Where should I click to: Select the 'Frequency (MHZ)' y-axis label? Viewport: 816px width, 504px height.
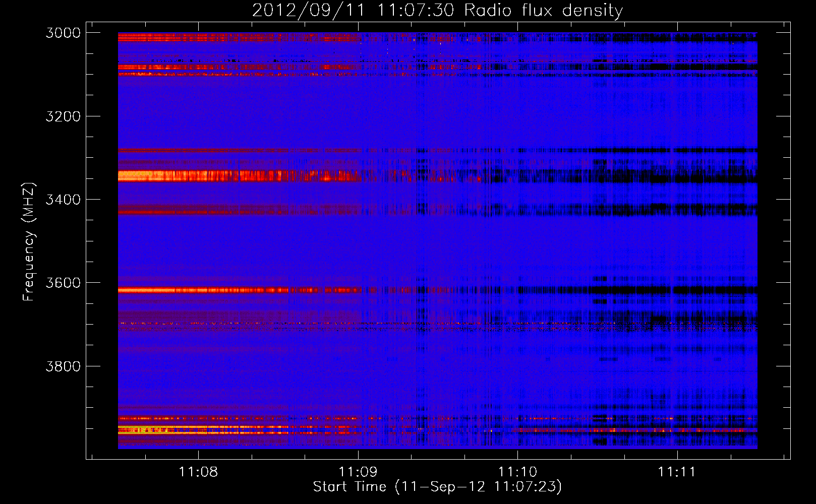click(29, 242)
